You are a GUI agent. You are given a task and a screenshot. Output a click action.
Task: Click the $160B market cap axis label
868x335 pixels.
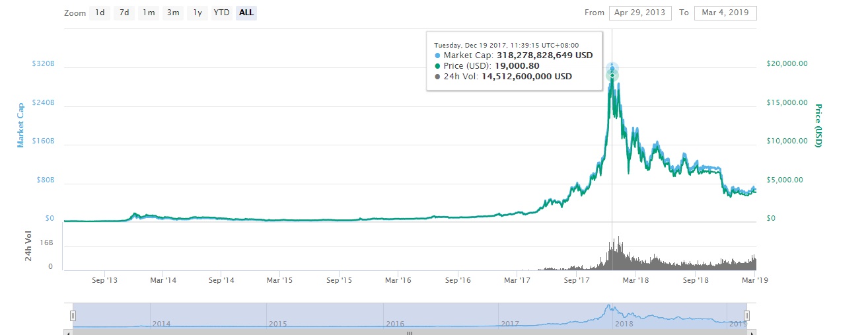click(x=44, y=141)
